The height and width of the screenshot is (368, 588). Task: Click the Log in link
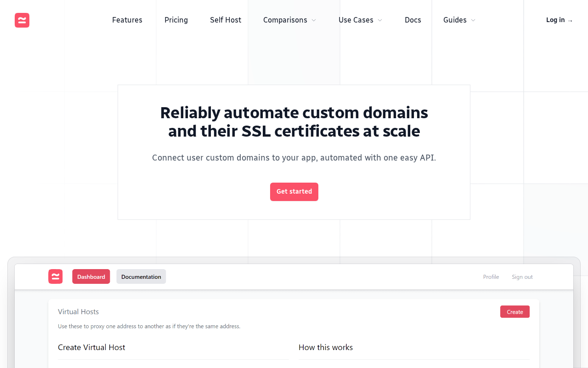(x=559, y=20)
